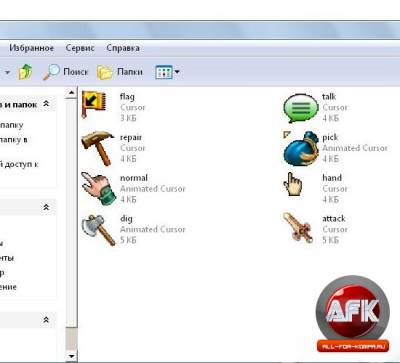
Task: Open the Поиск search tool
Action: pyautogui.click(x=65, y=72)
